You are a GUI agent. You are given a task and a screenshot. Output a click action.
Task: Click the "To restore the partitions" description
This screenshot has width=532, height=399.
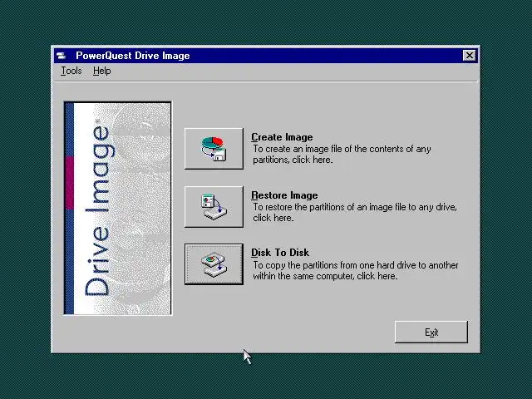tap(355, 212)
